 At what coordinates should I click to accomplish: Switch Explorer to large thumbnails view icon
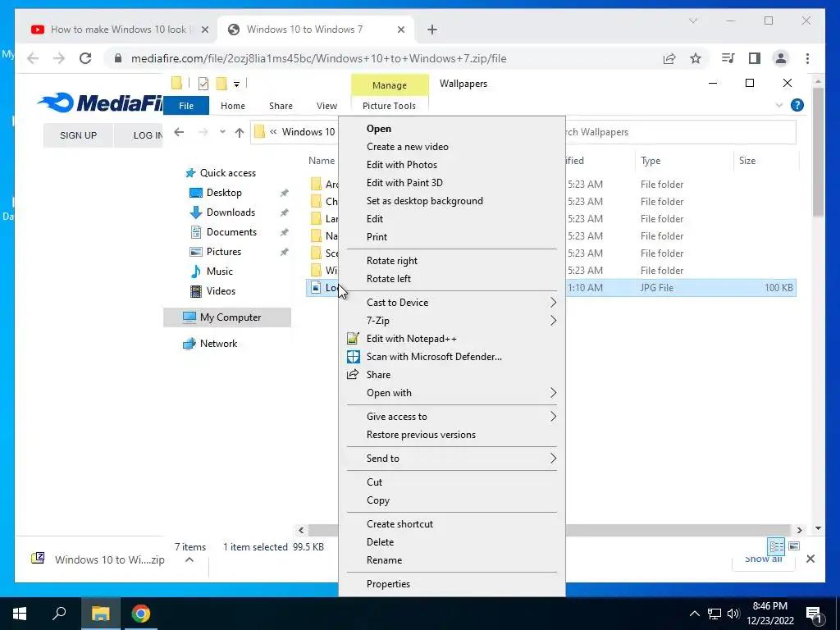(x=794, y=546)
